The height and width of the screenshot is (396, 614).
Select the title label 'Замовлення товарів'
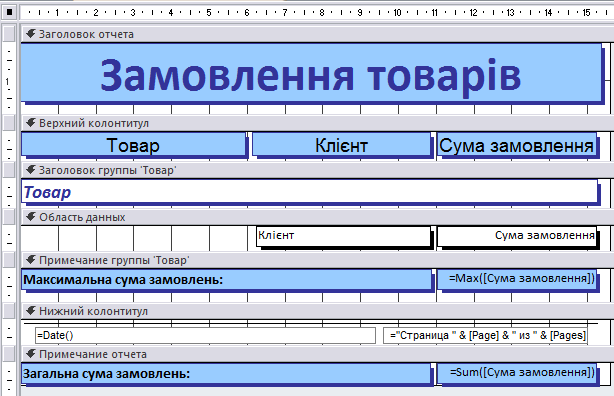[311, 73]
